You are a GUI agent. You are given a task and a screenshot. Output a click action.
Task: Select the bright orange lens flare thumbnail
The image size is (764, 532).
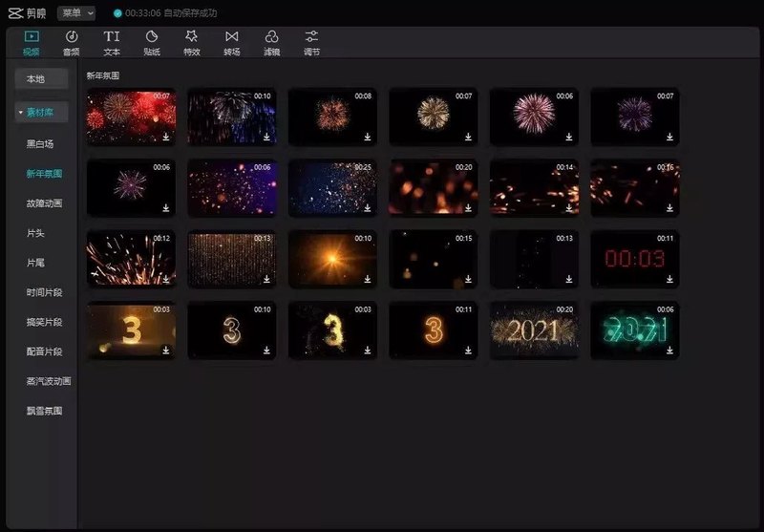pos(332,258)
